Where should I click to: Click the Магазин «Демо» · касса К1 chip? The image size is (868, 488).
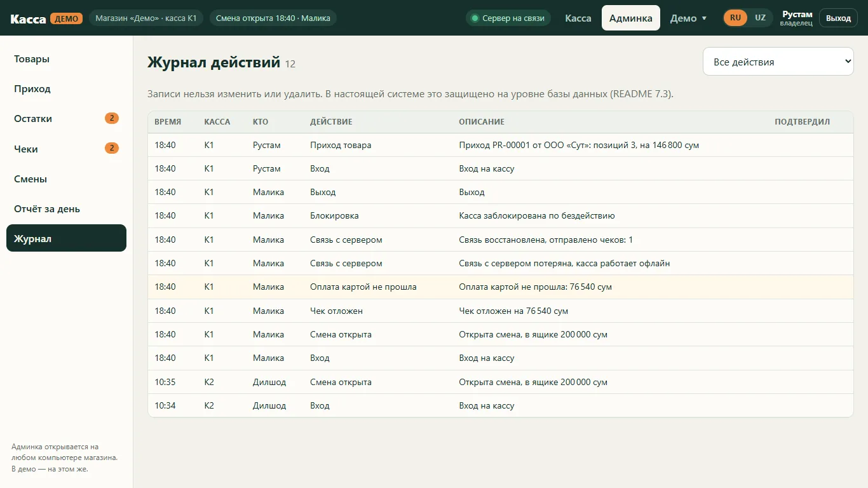(146, 18)
